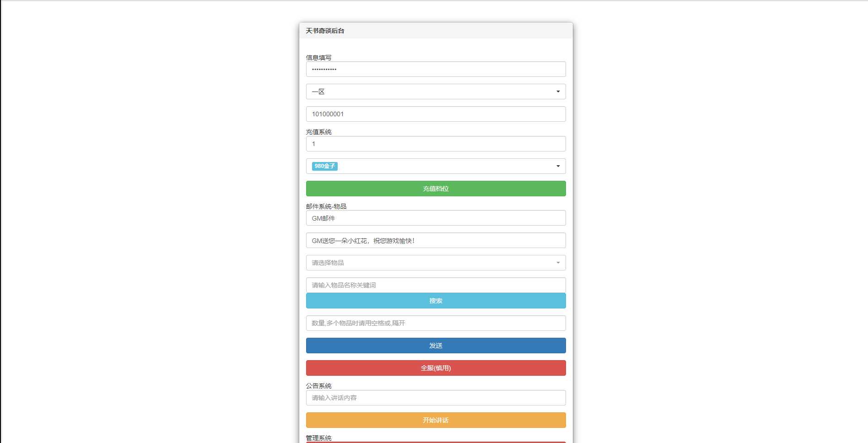Click the 天书奇谈后台 panel title

tap(325, 31)
